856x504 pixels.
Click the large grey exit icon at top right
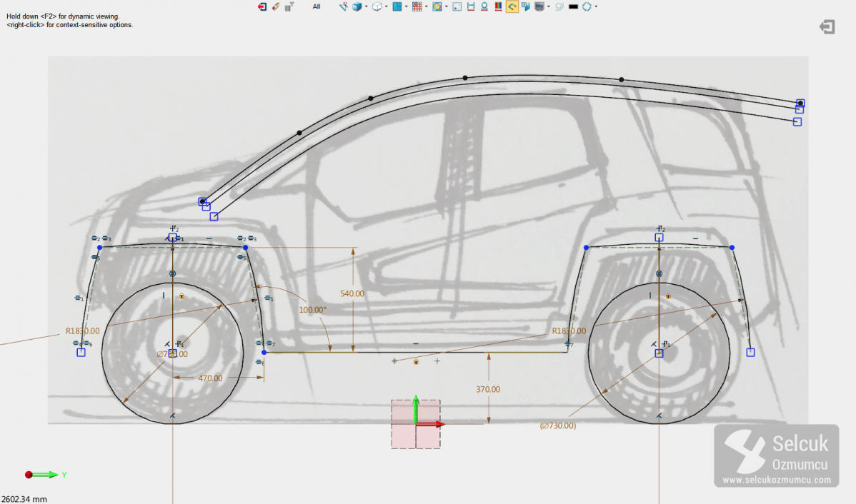pyautogui.click(x=827, y=27)
